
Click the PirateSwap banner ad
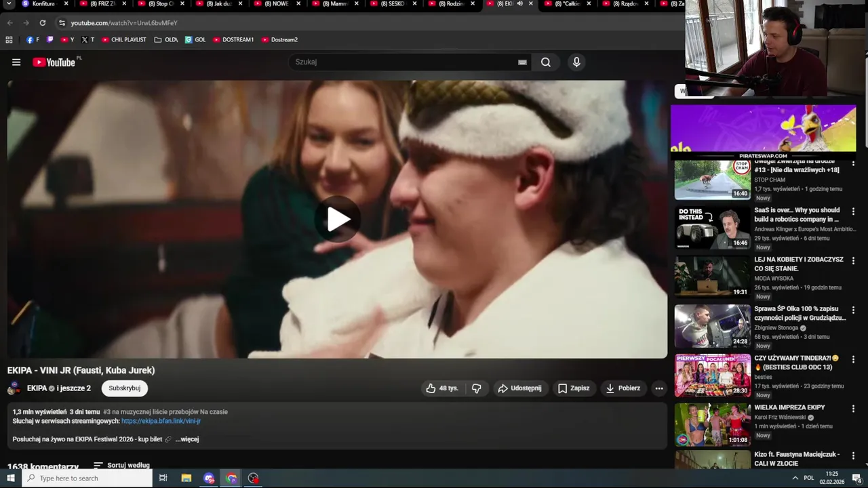[x=763, y=131]
